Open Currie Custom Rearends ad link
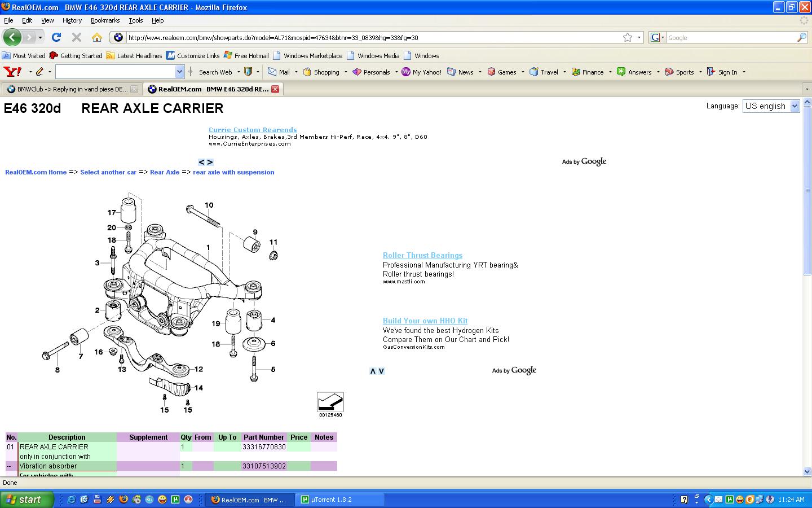812x508 pixels. 253,130
